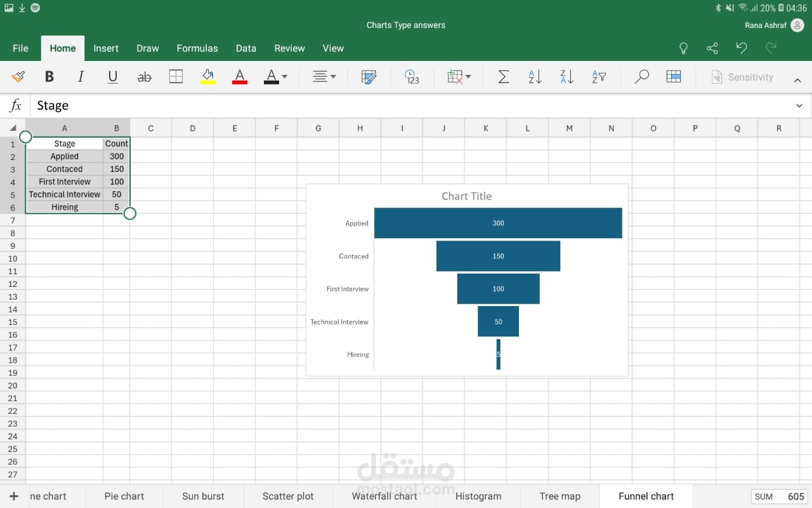This screenshot has height=508, width=812.
Task: Sort descending Z to A
Action: (566, 77)
